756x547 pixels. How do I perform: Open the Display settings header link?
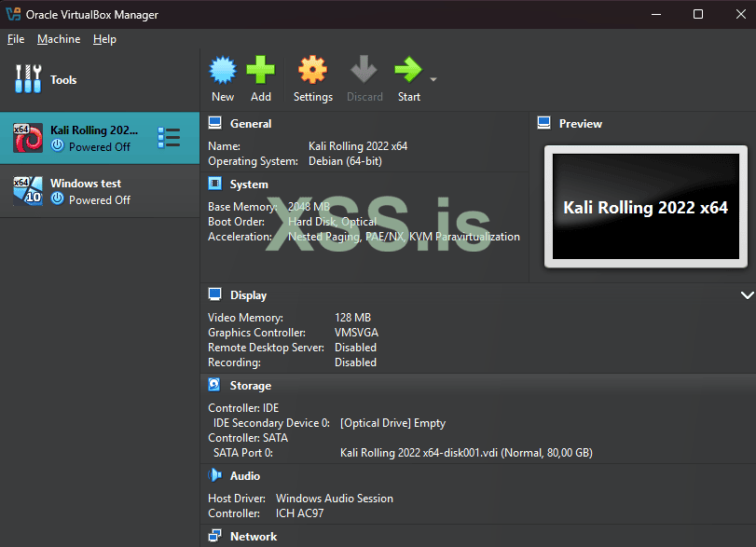tap(248, 295)
